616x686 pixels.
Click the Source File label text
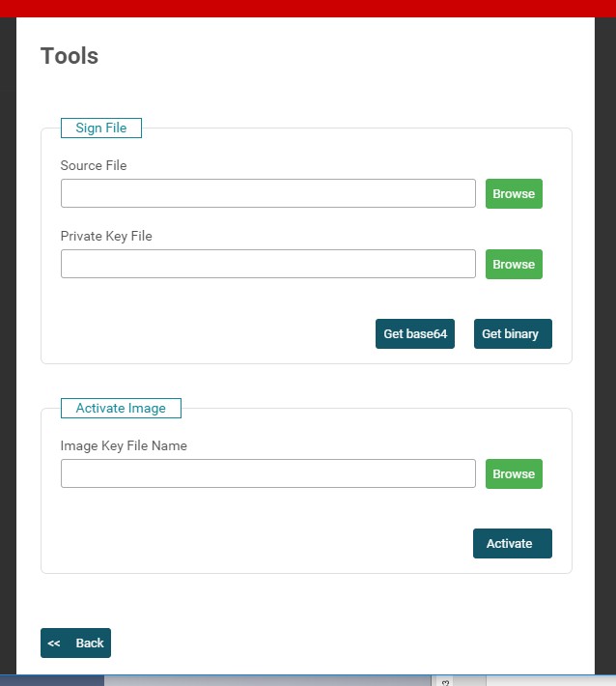[94, 165]
